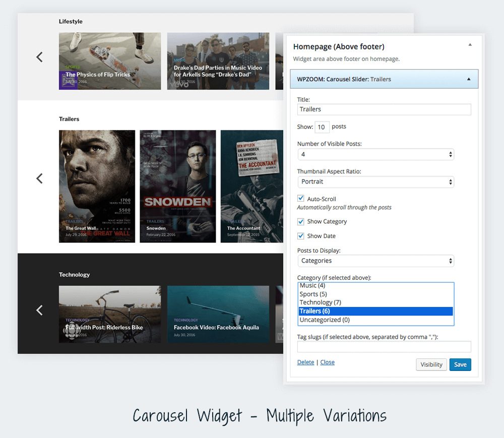Edit the Show posts number field
The height and width of the screenshot is (438, 504).
(x=322, y=127)
